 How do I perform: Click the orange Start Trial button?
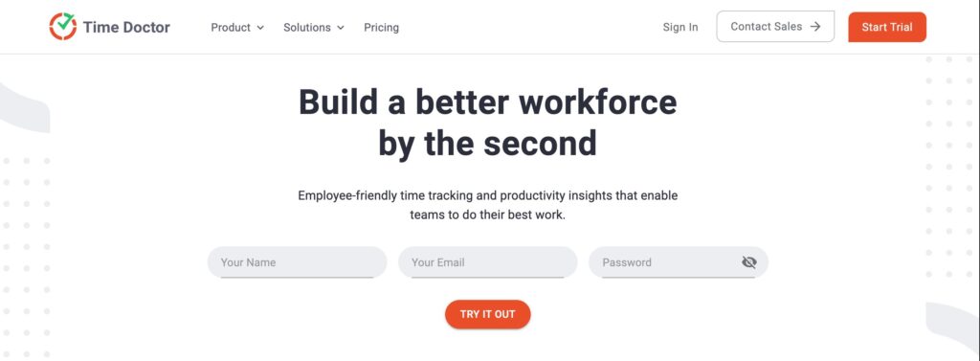tap(887, 27)
